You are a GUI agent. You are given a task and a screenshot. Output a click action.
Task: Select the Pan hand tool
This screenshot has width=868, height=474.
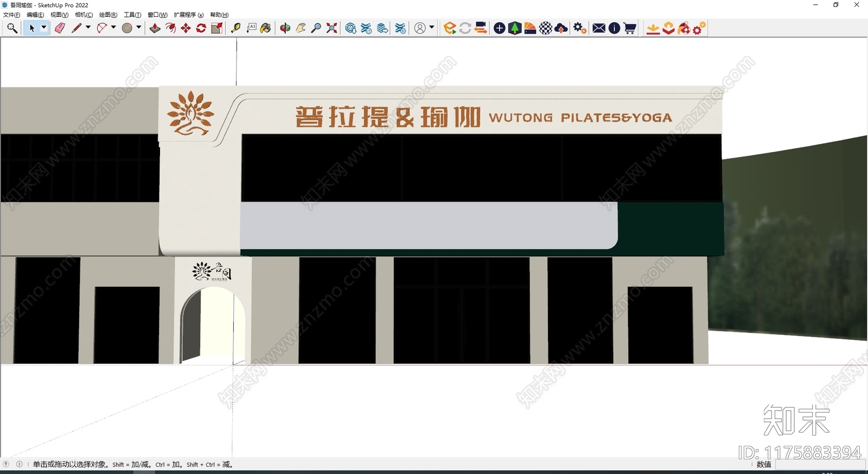tap(301, 28)
